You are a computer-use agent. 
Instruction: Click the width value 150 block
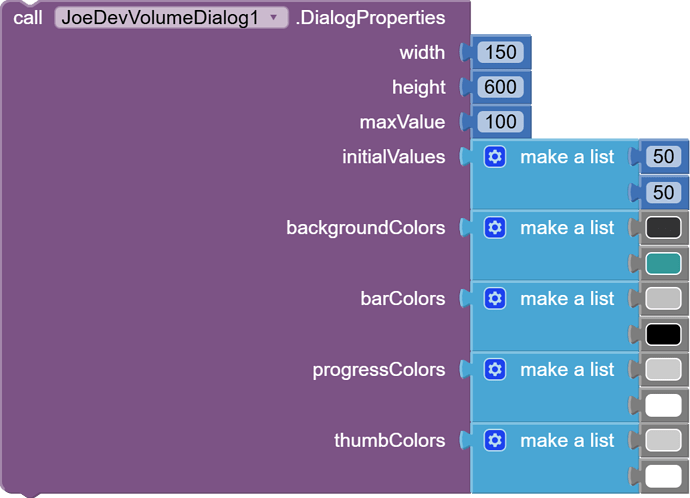[500, 52]
